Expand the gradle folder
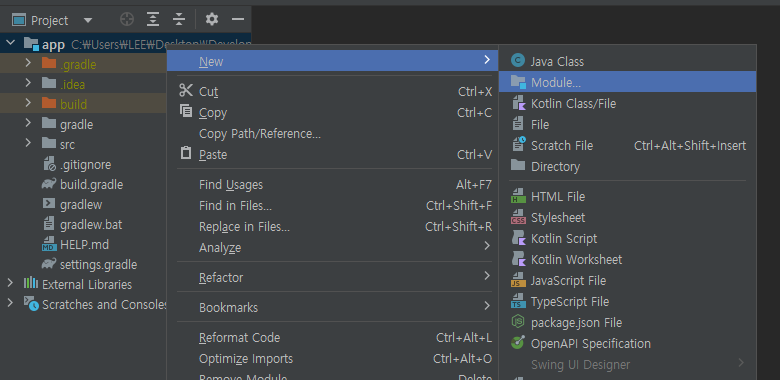Image resolution: width=780 pixels, height=380 pixels. (x=28, y=123)
